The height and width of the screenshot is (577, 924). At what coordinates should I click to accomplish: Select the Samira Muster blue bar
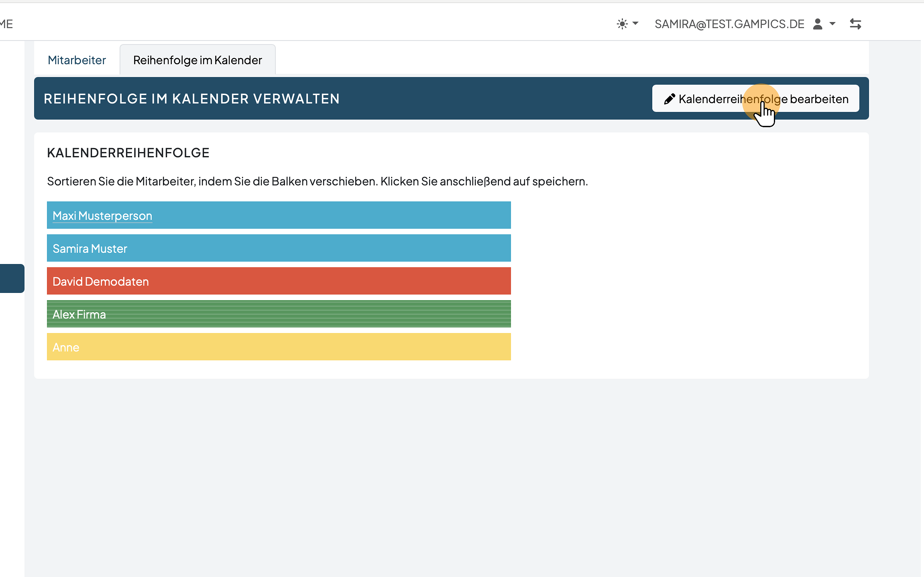tap(279, 248)
